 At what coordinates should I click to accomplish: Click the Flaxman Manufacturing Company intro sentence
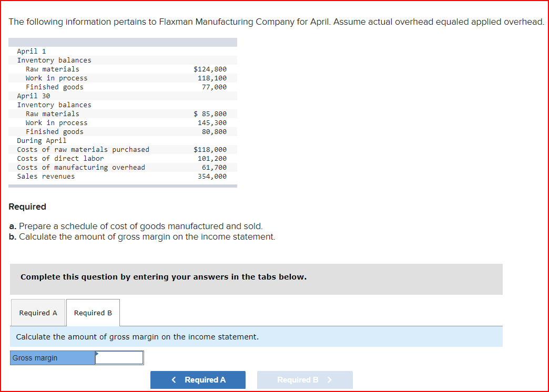tap(277, 22)
